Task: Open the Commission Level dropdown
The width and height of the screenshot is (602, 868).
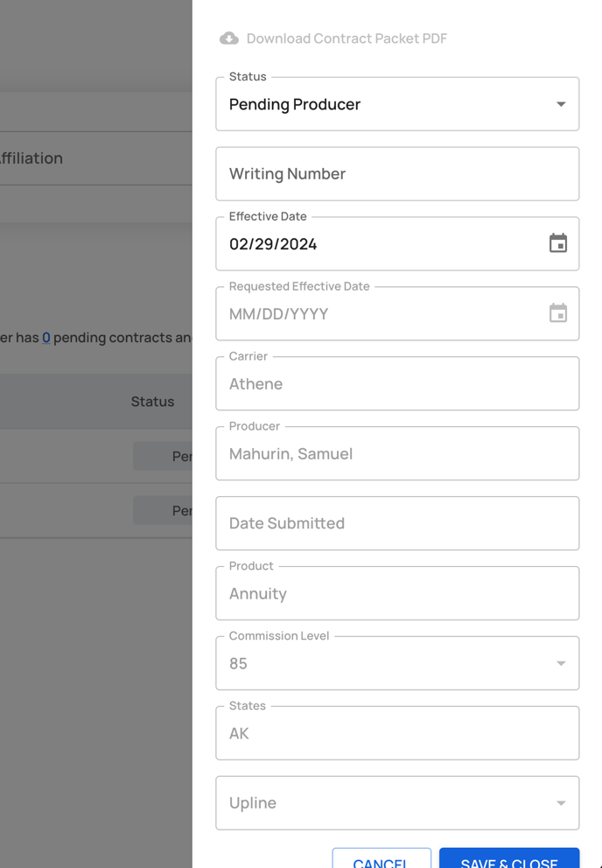Action: coord(397,663)
